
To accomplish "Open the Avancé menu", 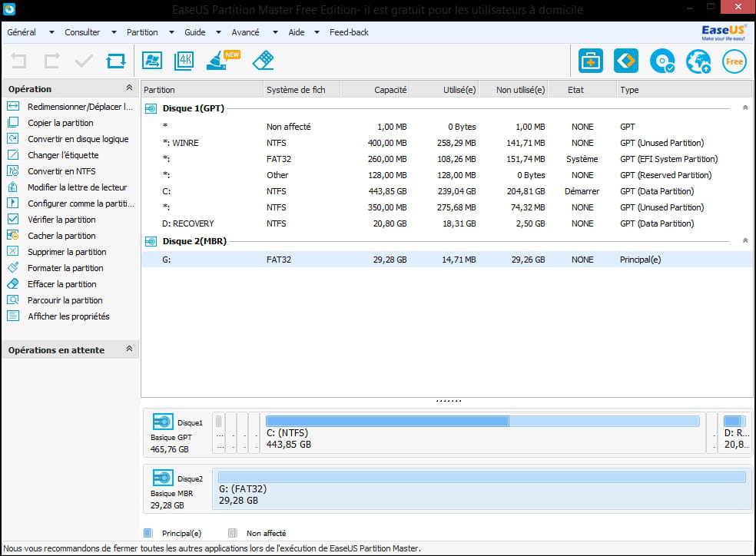I will click(245, 32).
